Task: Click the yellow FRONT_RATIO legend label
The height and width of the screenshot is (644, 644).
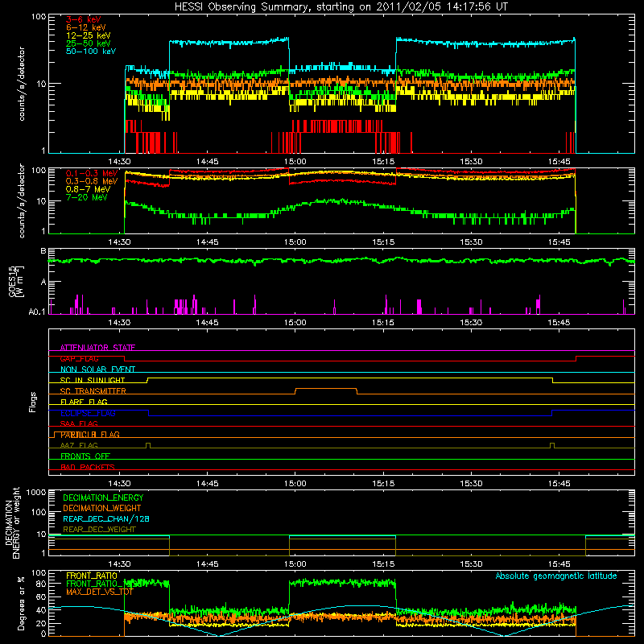Action: [x=92, y=576]
